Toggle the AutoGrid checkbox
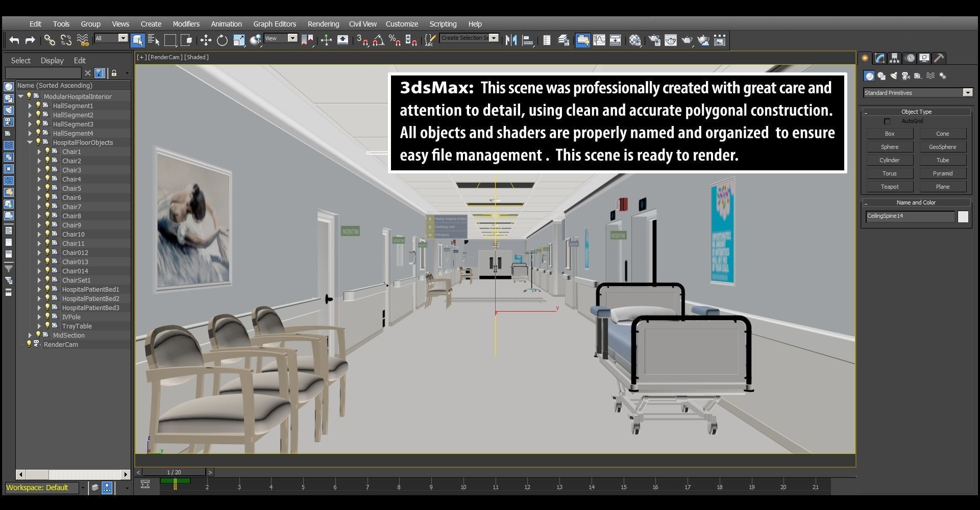Viewport: 980px width, 510px height. [x=887, y=121]
